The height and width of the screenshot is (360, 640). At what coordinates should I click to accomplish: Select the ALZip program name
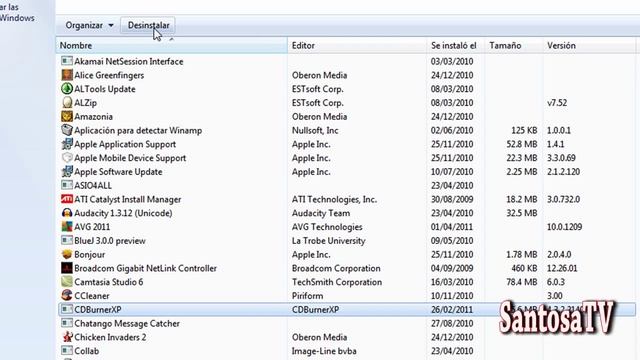point(85,103)
